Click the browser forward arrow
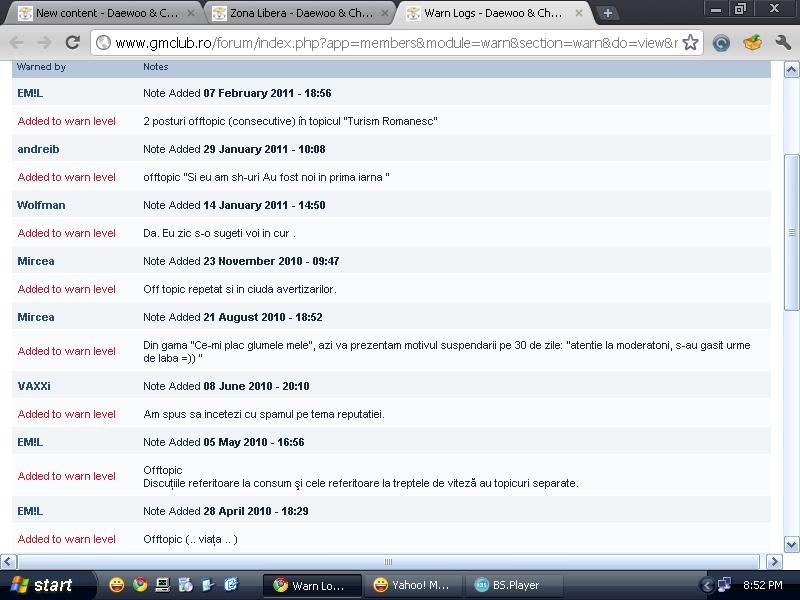This screenshot has width=800, height=600. tap(44, 43)
